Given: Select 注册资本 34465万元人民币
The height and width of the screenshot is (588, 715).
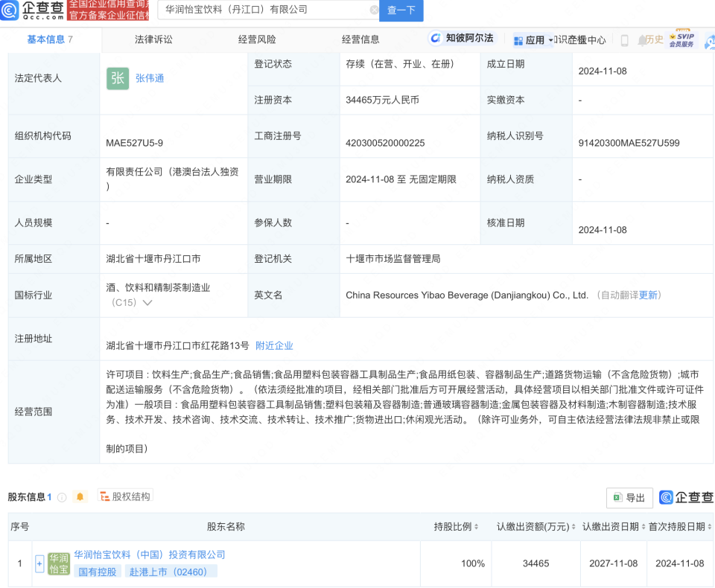Looking at the screenshot, I should (382, 100).
